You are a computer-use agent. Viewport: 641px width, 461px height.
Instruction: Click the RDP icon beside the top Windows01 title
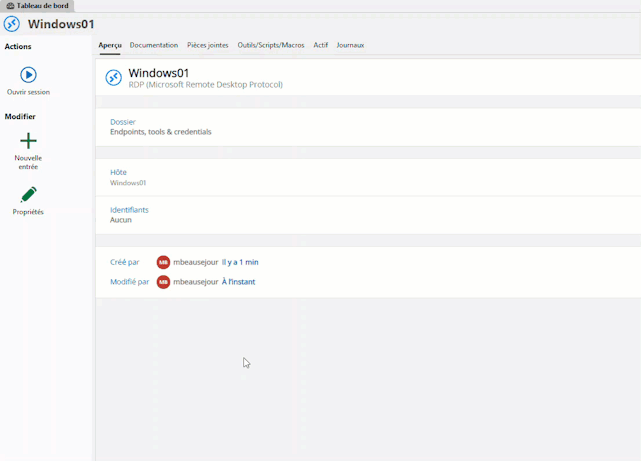12,24
